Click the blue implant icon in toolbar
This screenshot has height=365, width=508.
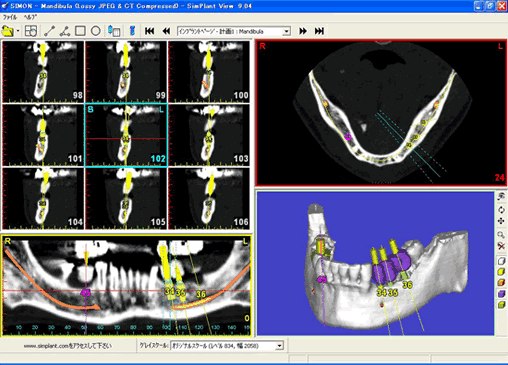pos(132,31)
